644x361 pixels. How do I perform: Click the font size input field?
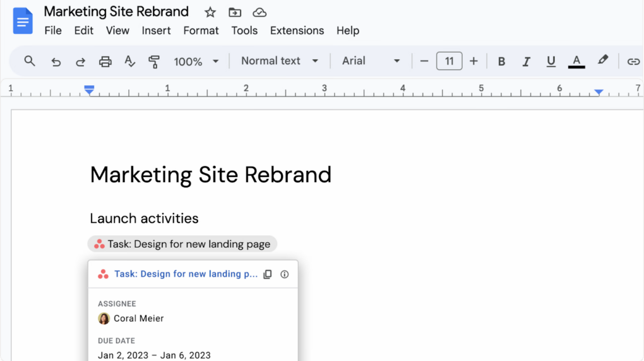pyautogui.click(x=449, y=61)
